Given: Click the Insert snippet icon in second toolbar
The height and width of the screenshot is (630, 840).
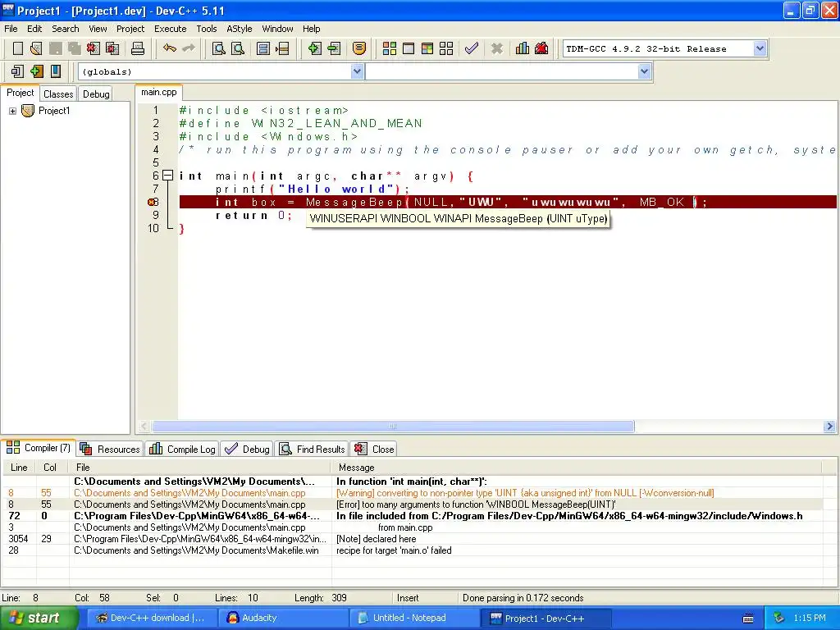Looking at the screenshot, I should point(17,71).
